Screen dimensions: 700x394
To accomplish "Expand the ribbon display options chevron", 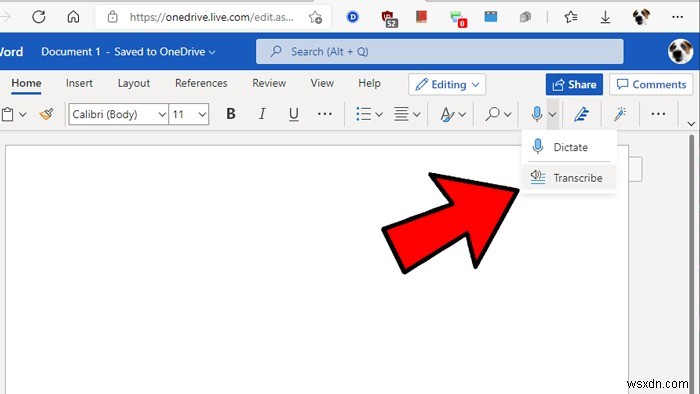I will click(x=691, y=123).
